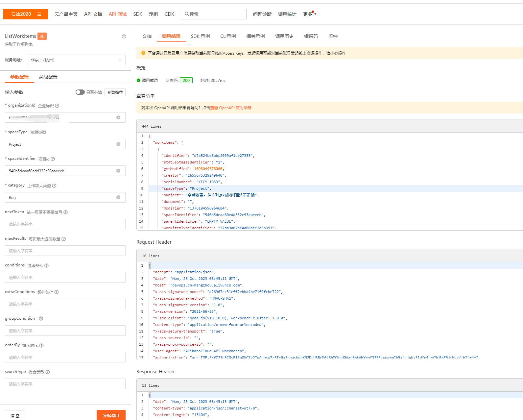Image resolution: width=523 pixels, height=420 pixels.
Task: Focus the nextToken input field
Action: (x=65, y=224)
